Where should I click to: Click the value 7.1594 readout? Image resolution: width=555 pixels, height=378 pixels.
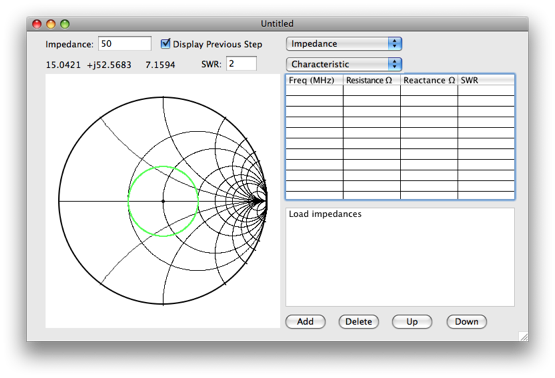160,65
